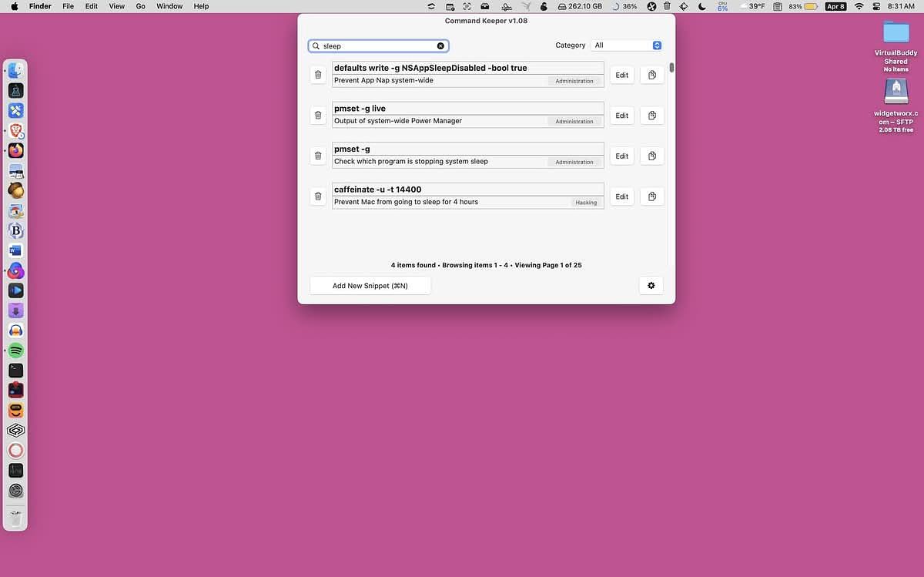The image size is (924, 577).
Task: Edit the 'pmset -g' snippet
Action: (622, 156)
